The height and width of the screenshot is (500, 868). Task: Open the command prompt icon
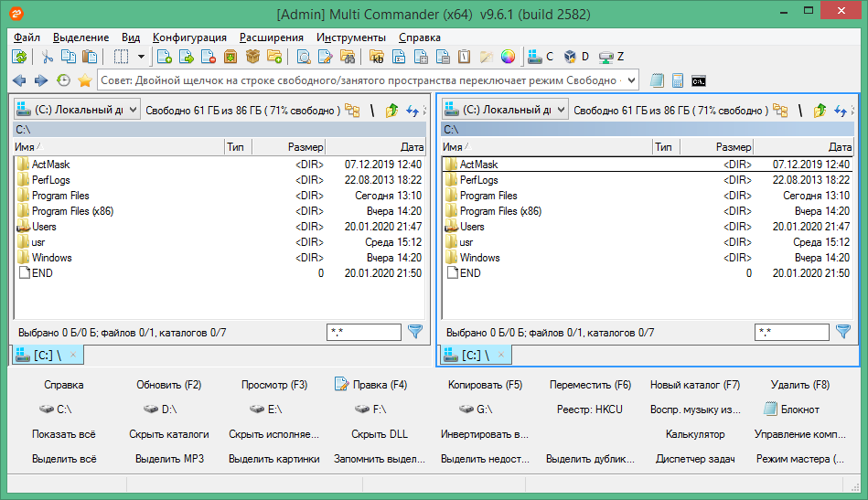[699, 80]
